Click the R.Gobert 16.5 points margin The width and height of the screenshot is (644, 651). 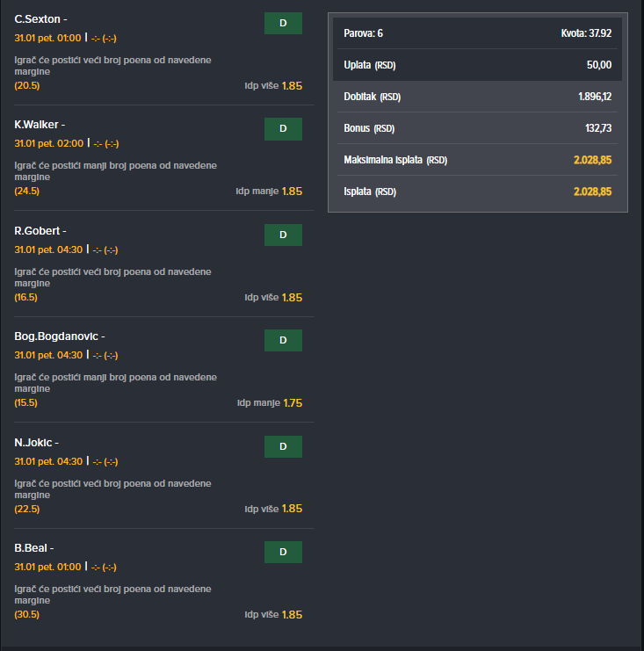[x=26, y=297]
